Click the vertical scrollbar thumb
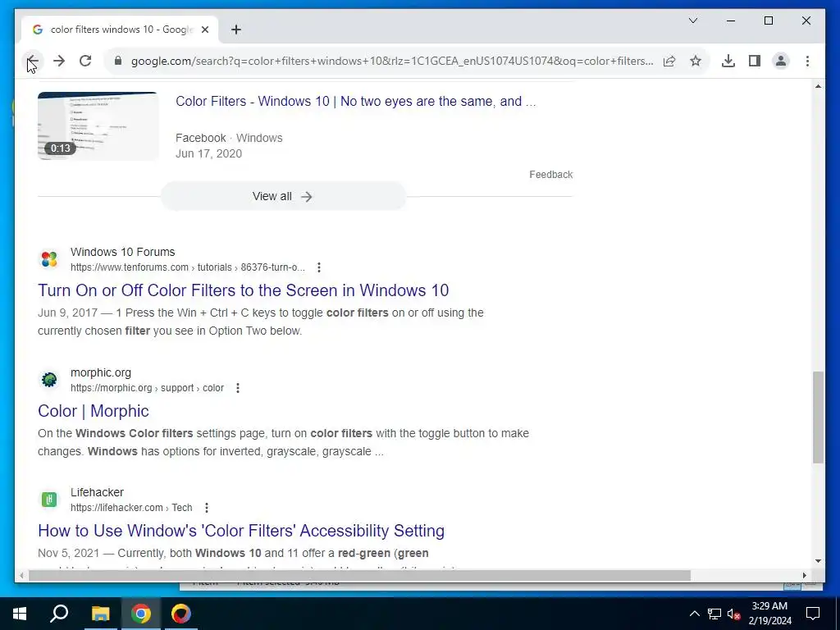Image resolution: width=840 pixels, height=630 pixels. (x=818, y=418)
